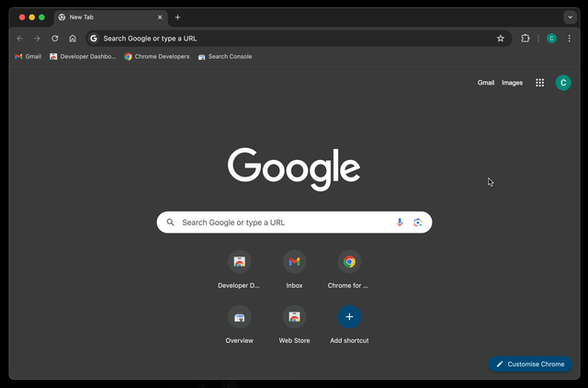This screenshot has width=588, height=388.
Task: Click the Images link
Action: click(x=512, y=83)
